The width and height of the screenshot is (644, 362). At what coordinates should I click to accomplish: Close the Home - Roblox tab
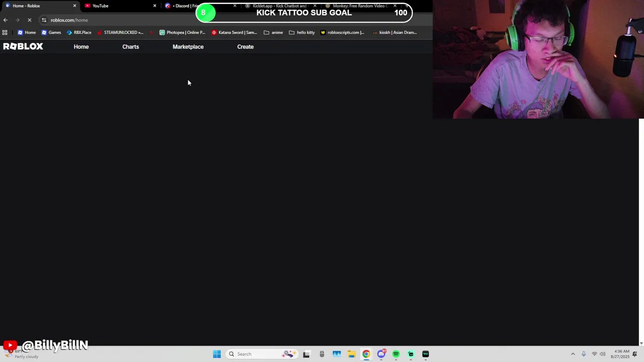pyautogui.click(x=74, y=6)
